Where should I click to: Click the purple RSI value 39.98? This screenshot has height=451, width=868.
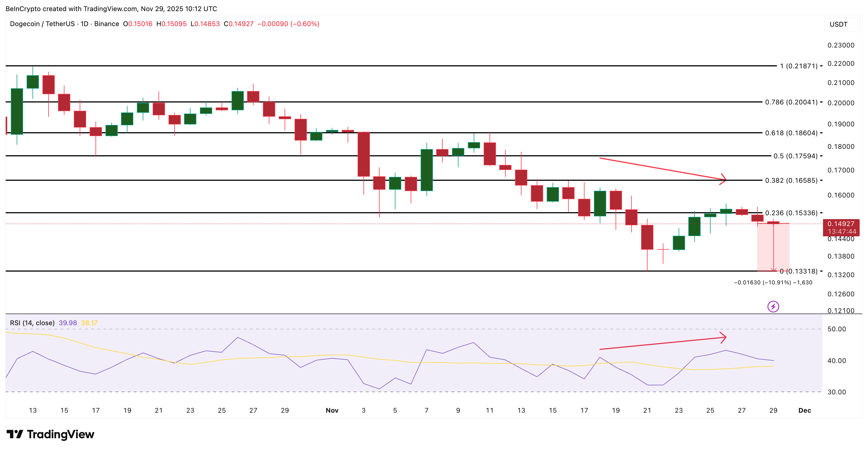click(x=68, y=323)
